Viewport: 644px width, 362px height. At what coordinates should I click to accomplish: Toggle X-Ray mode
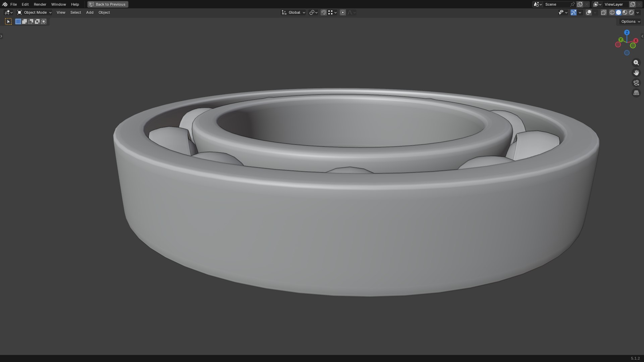[603, 12]
